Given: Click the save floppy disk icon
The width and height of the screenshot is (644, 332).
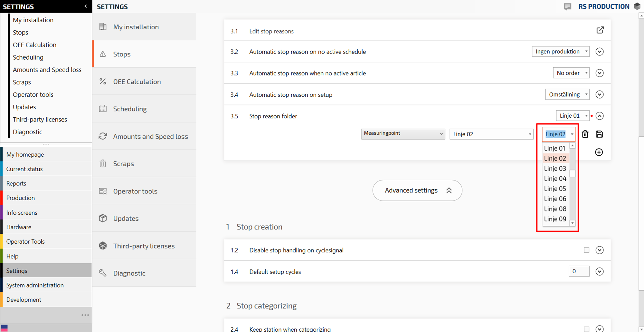Looking at the screenshot, I should (599, 134).
